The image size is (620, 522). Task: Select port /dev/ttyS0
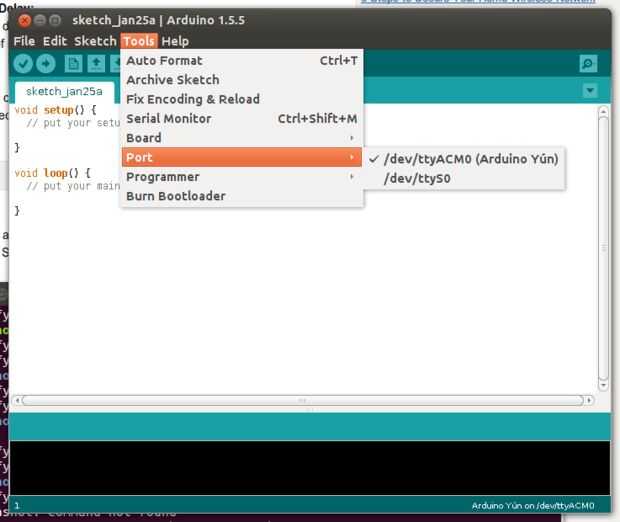[x=465, y=178]
